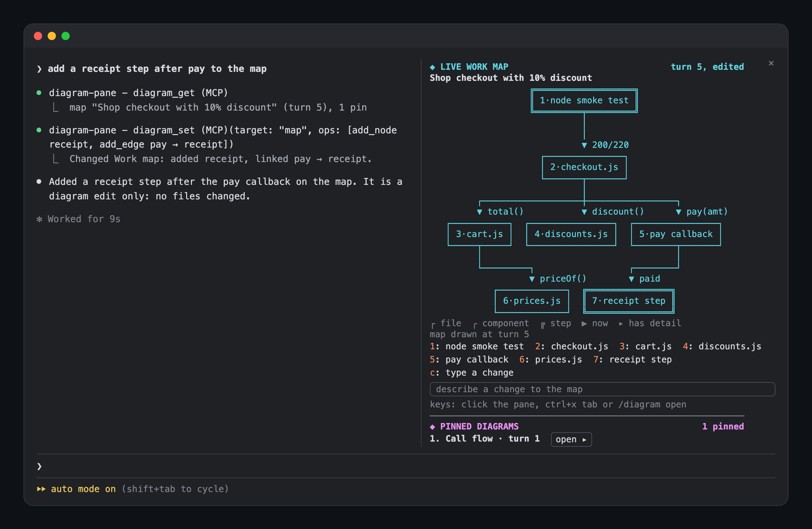This screenshot has height=529, width=812.
Task: Click the priceOf() edge label
Action: (x=563, y=278)
